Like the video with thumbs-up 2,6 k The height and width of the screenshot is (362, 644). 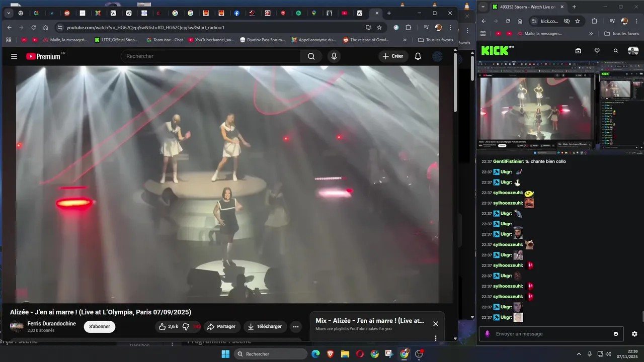click(x=168, y=327)
